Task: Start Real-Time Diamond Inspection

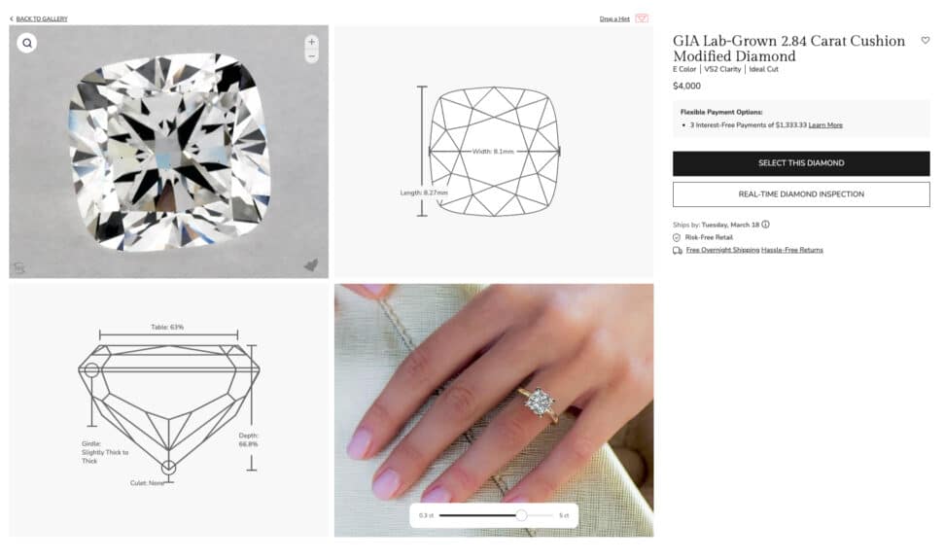Action: [801, 194]
